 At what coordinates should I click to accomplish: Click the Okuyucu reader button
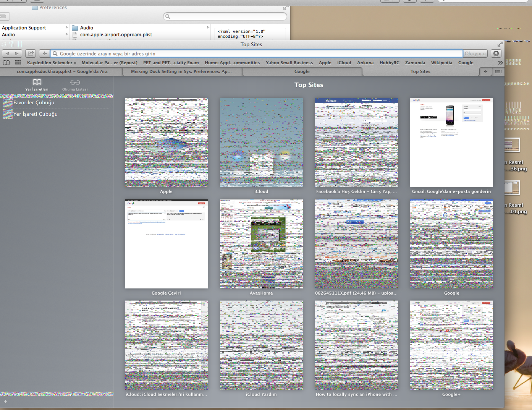[x=475, y=53]
